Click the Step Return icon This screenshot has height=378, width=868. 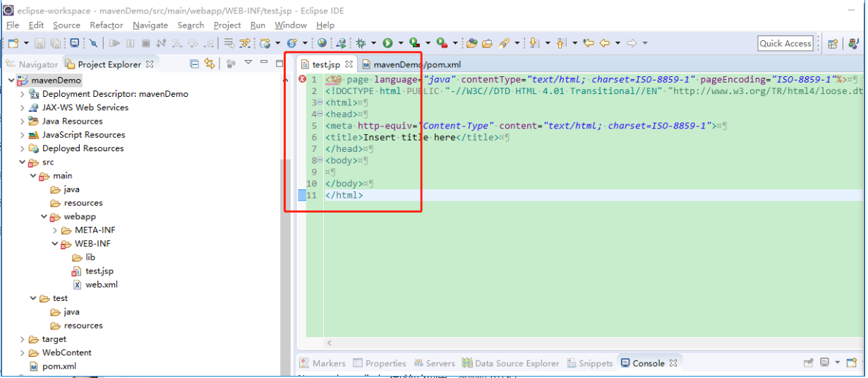[x=209, y=43]
